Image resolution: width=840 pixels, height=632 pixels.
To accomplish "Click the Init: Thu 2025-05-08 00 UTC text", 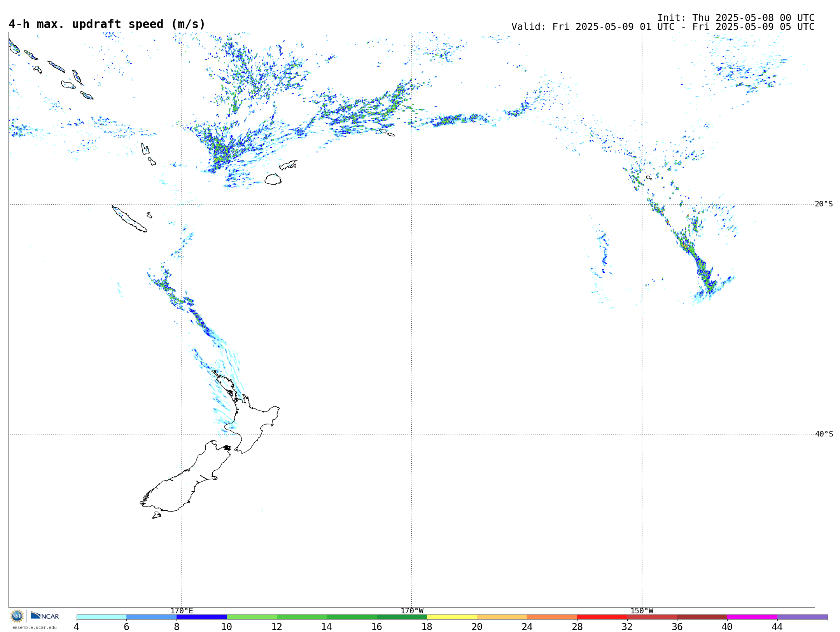I will click(x=736, y=18).
